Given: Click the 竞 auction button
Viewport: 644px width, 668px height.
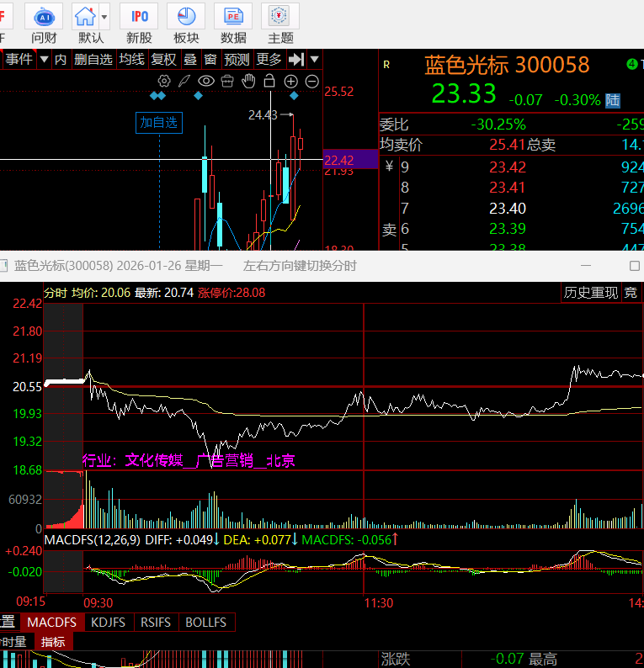Looking at the screenshot, I should pos(631,293).
